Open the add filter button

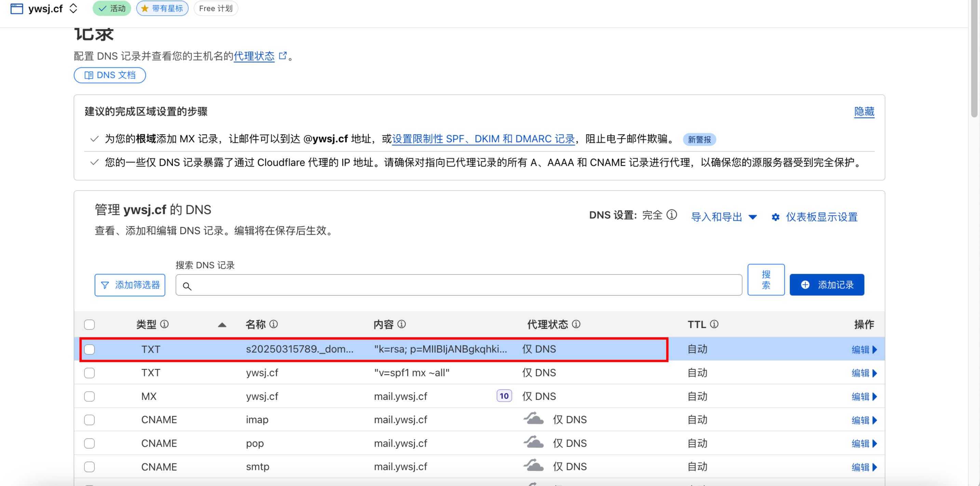coord(130,285)
